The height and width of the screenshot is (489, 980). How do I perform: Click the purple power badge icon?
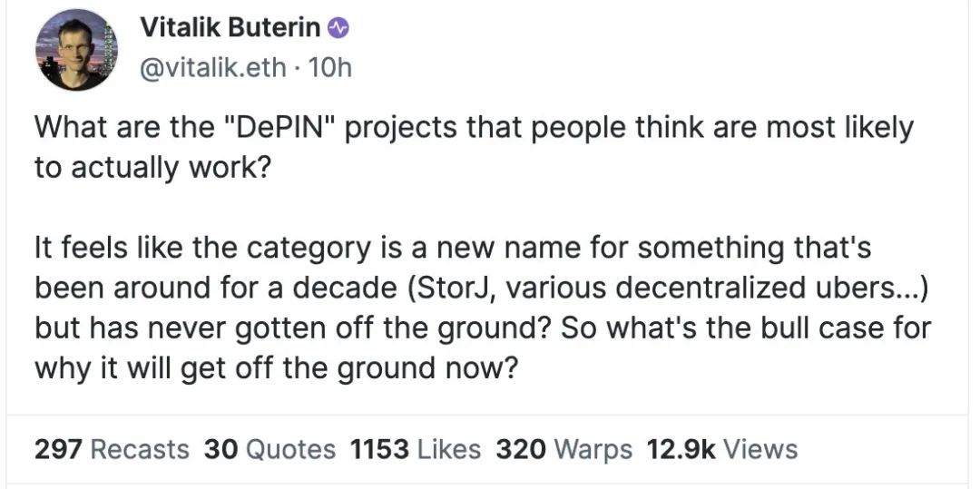(x=338, y=29)
